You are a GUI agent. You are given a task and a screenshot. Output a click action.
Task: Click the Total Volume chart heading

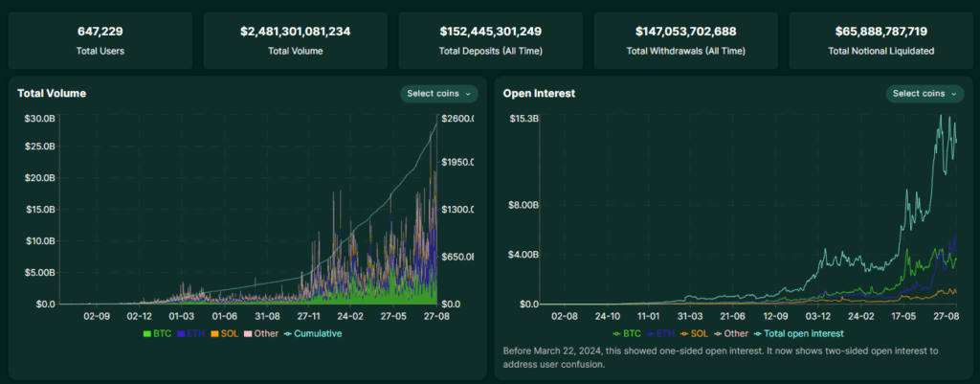click(x=52, y=94)
